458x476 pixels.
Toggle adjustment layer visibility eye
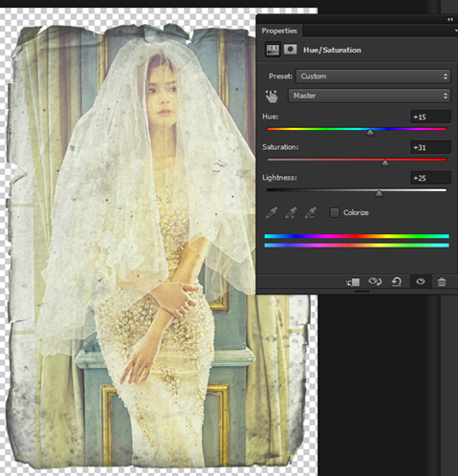(x=421, y=281)
